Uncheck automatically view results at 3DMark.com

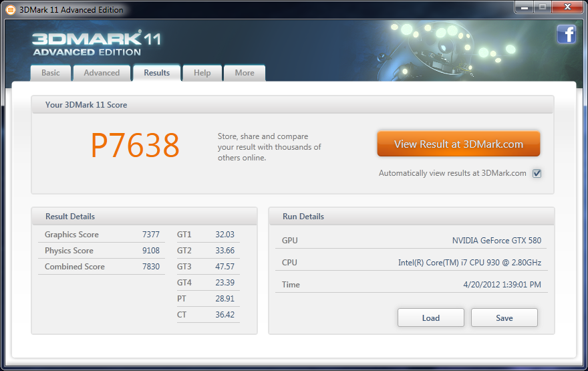537,173
